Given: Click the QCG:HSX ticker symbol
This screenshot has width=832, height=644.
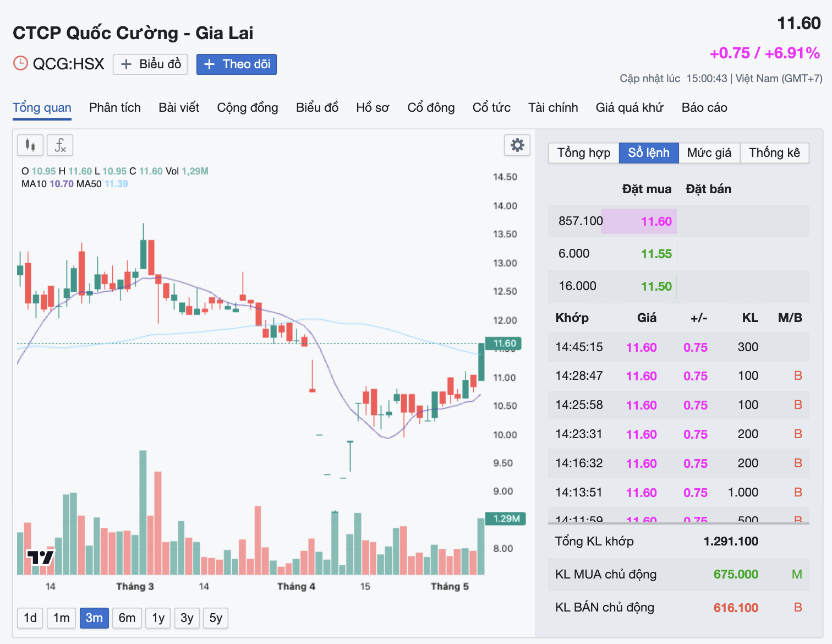Looking at the screenshot, I should click(x=68, y=64).
